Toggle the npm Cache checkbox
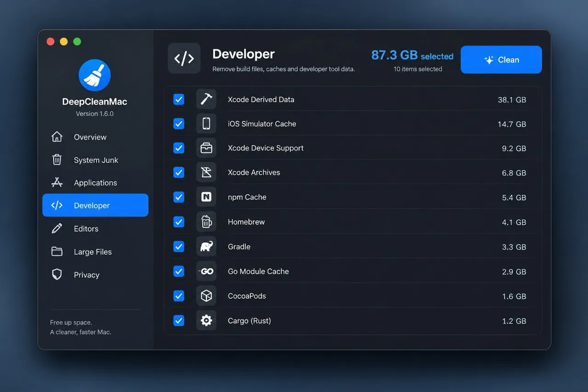This screenshot has height=392, width=588. [x=179, y=197]
